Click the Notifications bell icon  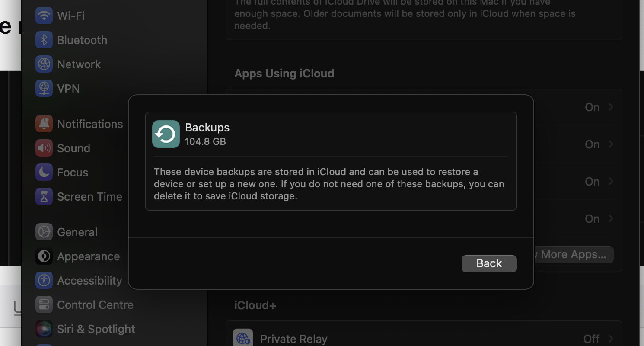pyautogui.click(x=44, y=124)
